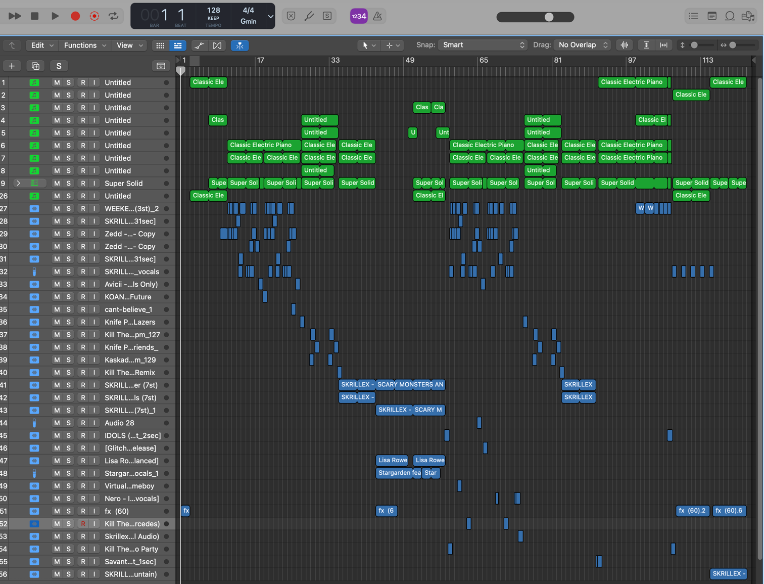The height and width of the screenshot is (584, 764).
Task: Click the Waveform Zoom icon
Action: (624, 45)
